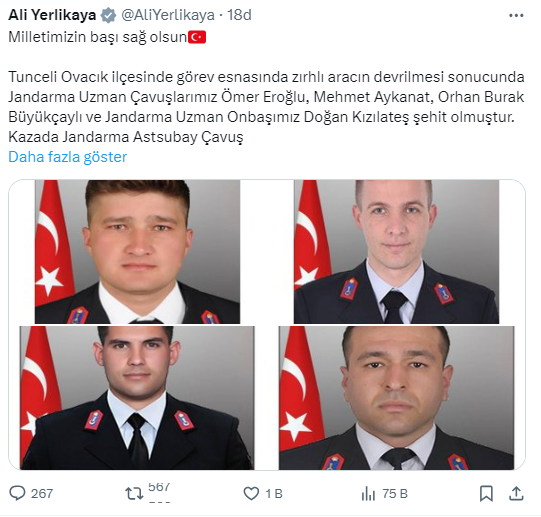
Task: Open the top-right soldier photo
Action: tap(396, 252)
